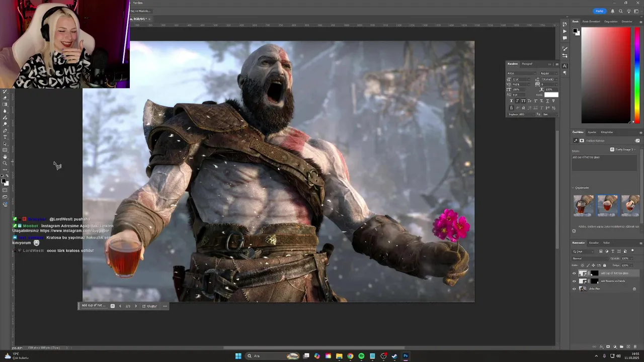Toggle strikethrough text style
The height and width of the screenshot is (362, 644).
pos(553,101)
